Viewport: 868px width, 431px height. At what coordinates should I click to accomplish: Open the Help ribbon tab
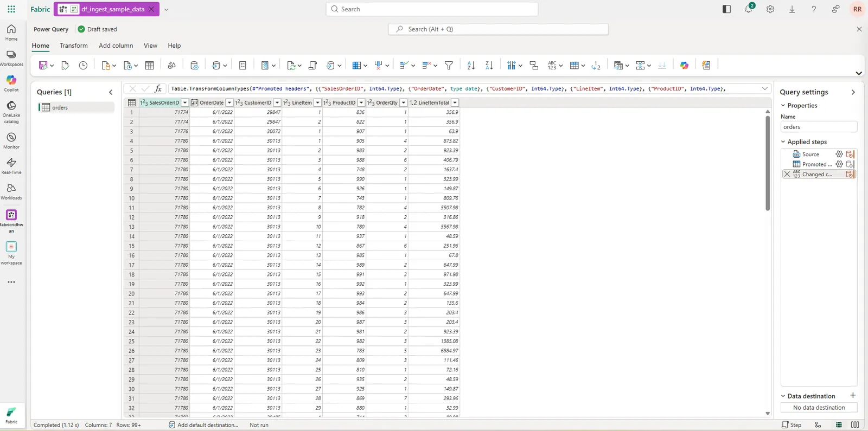(x=174, y=46)
